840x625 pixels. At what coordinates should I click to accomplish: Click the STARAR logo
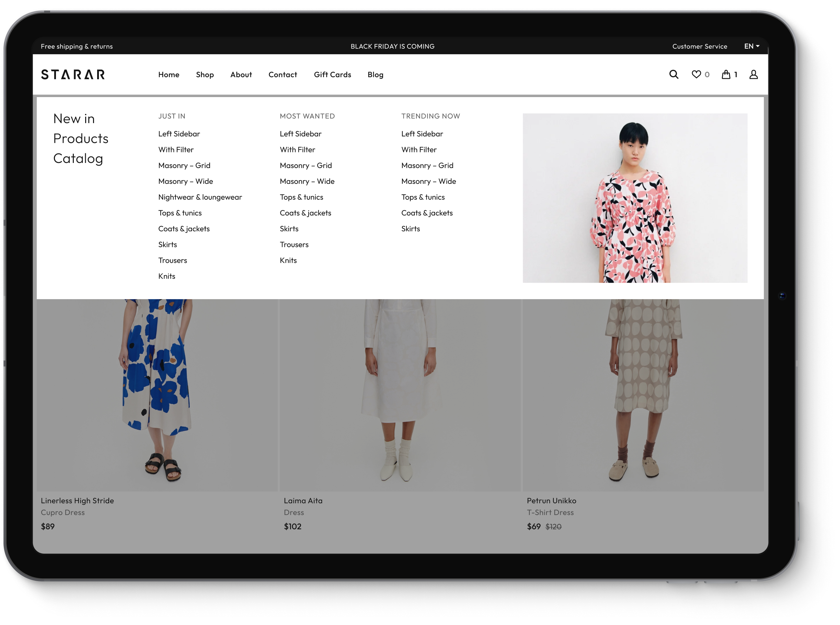point(73,74)
